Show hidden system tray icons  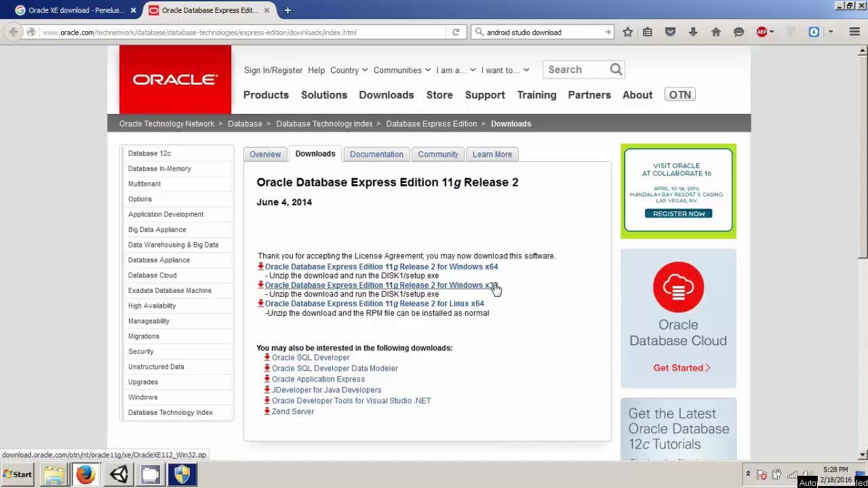748,474
